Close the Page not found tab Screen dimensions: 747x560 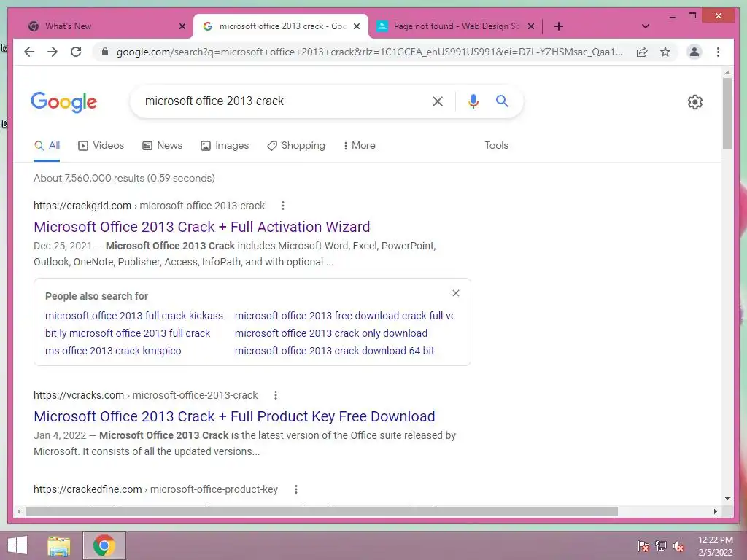click(531, 26)
